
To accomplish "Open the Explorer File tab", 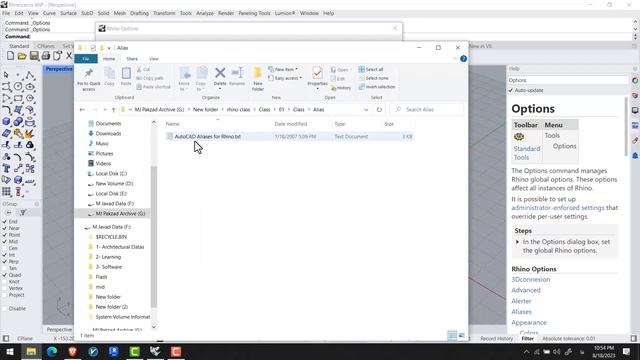I will pyautogui.click(x=86, y=59).
